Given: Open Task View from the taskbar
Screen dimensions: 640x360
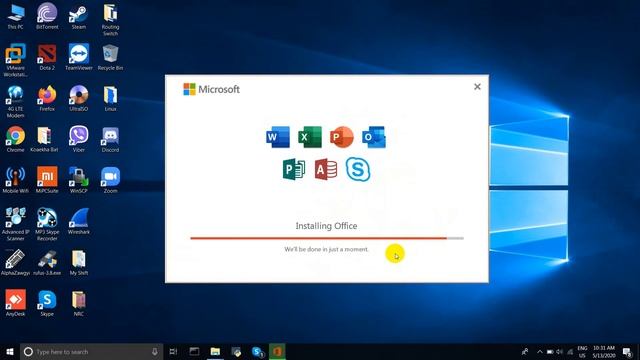Looking at the screenshot, I should 173,351.
